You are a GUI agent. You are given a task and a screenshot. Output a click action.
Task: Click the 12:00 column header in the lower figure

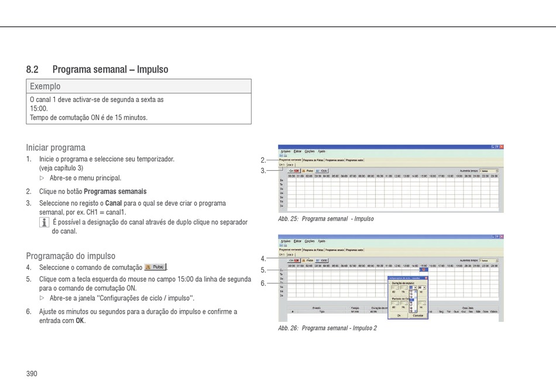[397, 266]
